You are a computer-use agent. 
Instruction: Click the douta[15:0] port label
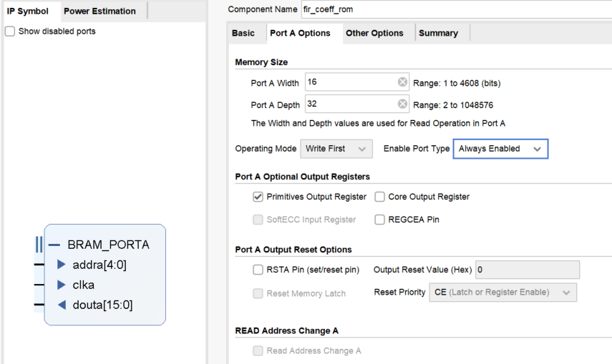(102, 305)
